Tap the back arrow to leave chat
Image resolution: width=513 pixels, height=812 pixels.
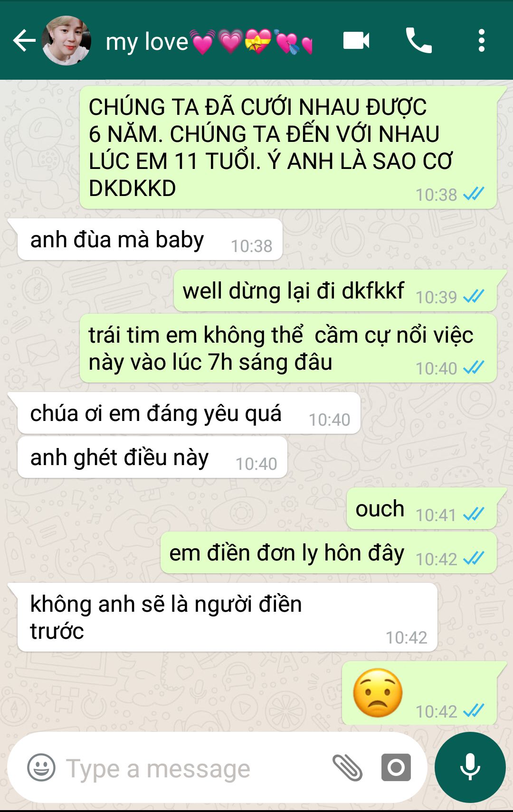coord(24,41)
